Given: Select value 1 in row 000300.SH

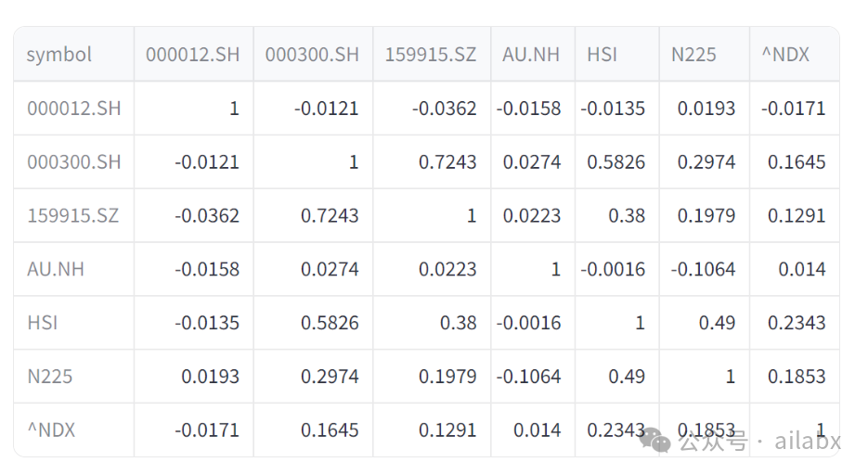Looking at the screenshot, I should click(x=354, y=162).
